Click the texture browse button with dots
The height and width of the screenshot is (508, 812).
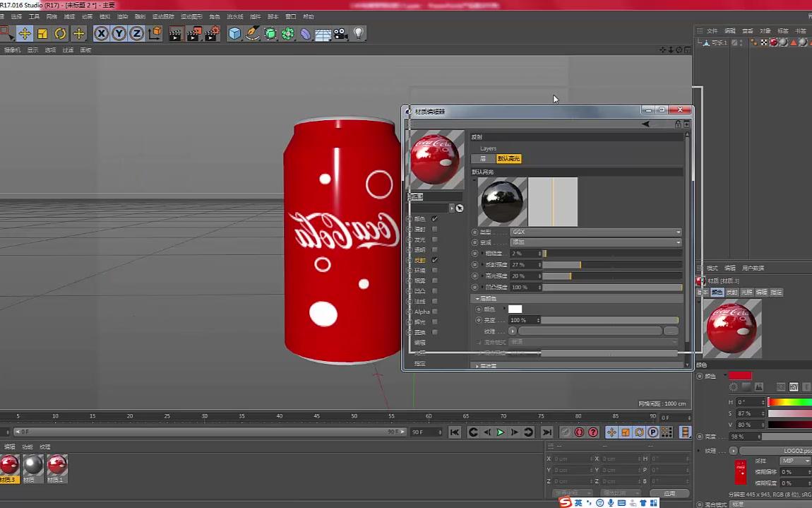pos(671,331)
